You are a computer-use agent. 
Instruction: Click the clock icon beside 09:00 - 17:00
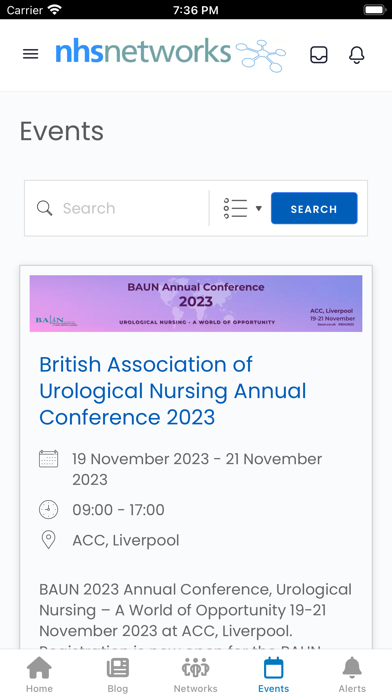pos(48,510)
